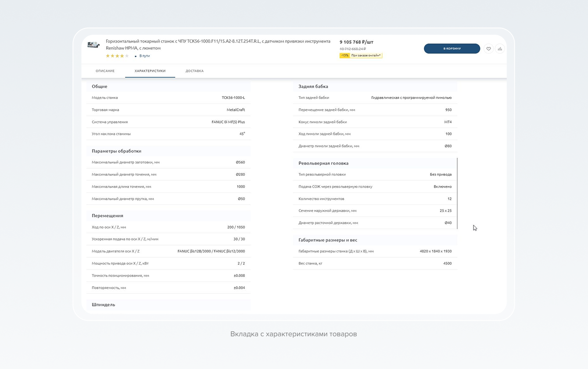This screenshot has width=588, height=369.
Task: Click the "Перемещения" section header
Action: coord(108,216)
